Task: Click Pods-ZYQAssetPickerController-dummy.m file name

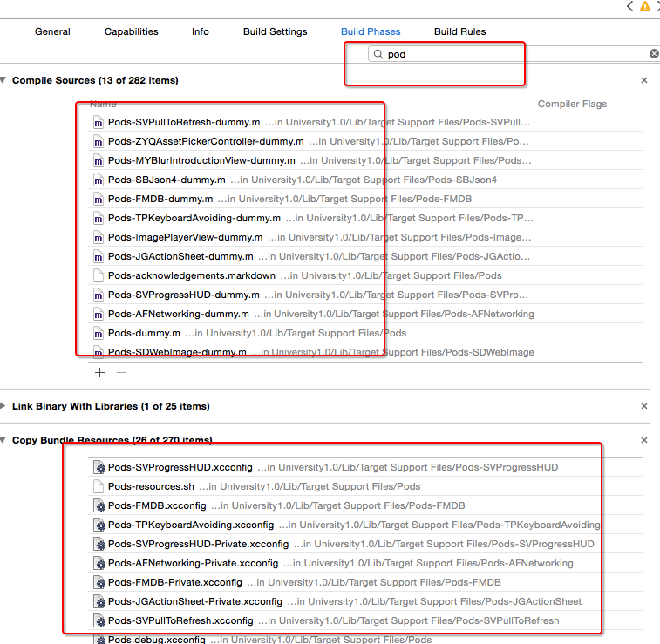Action: click(x=206, y=141)
